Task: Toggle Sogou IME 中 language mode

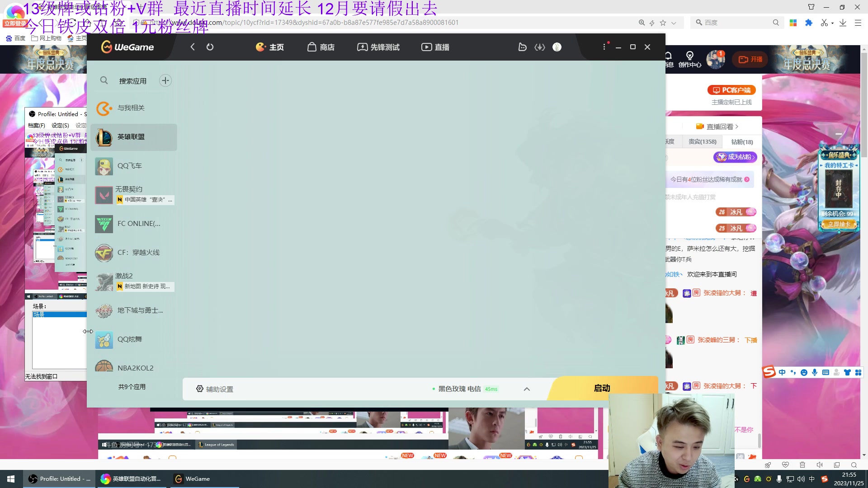Action: (x=782, y=372)
